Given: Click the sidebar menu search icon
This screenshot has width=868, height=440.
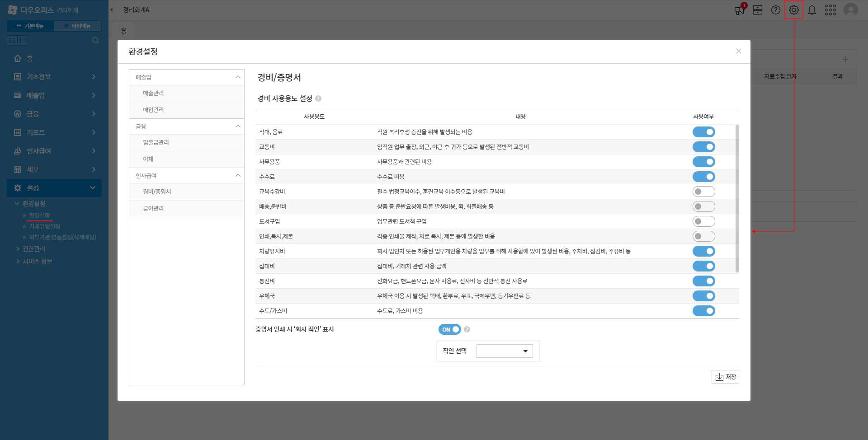Looking at the screenshot, I should coord(95,41).
